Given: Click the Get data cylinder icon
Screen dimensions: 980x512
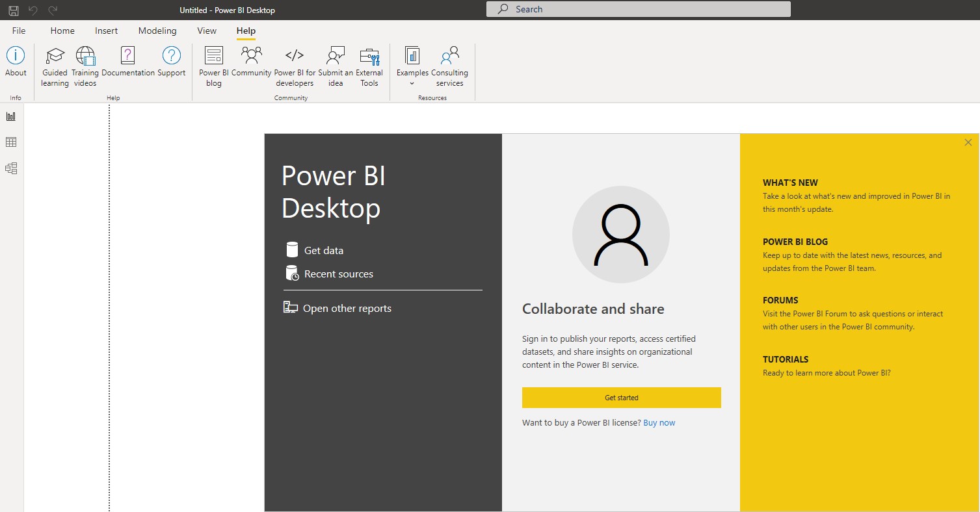Looking at the screenshot, I should pyautogui.click(x=292, y=250).
